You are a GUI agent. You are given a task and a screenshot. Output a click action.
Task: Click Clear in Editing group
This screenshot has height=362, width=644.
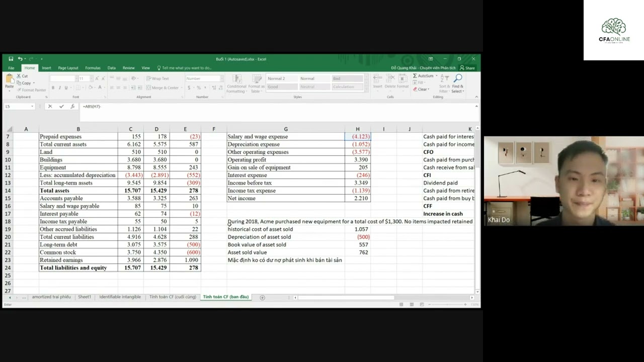pyautogui.click(x=421, y=89)
